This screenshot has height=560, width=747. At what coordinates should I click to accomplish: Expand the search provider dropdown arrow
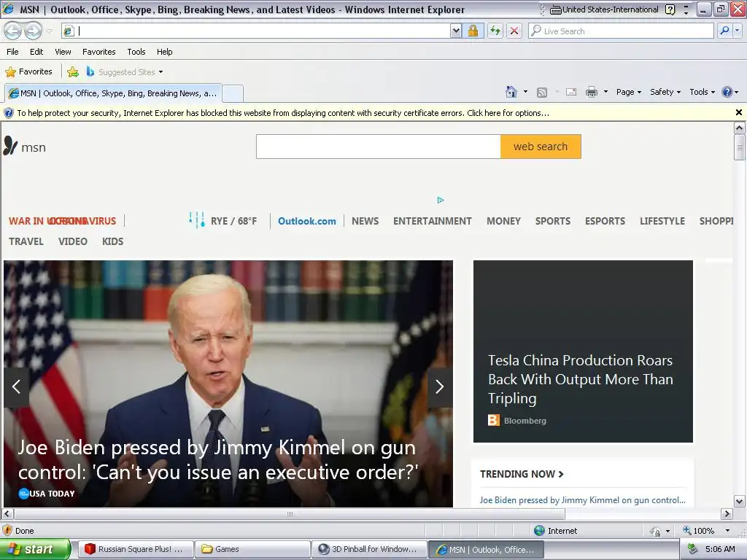[x=737, y=31]
